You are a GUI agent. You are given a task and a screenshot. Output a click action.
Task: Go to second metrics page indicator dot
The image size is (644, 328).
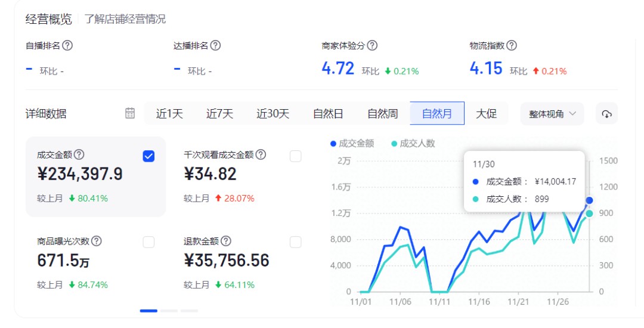(x=169, y=311)
